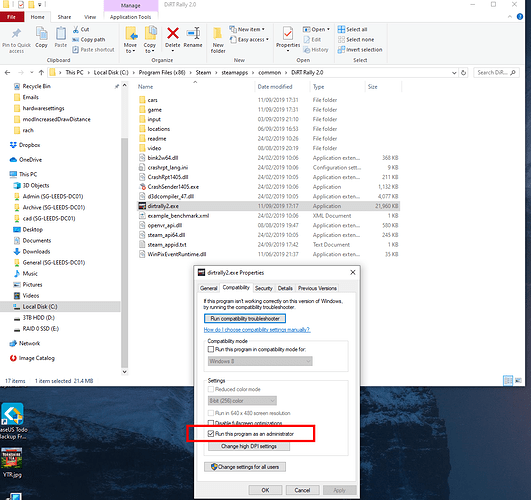
Task: Switch to the details view layout icon
Action: tap(508, 380)
